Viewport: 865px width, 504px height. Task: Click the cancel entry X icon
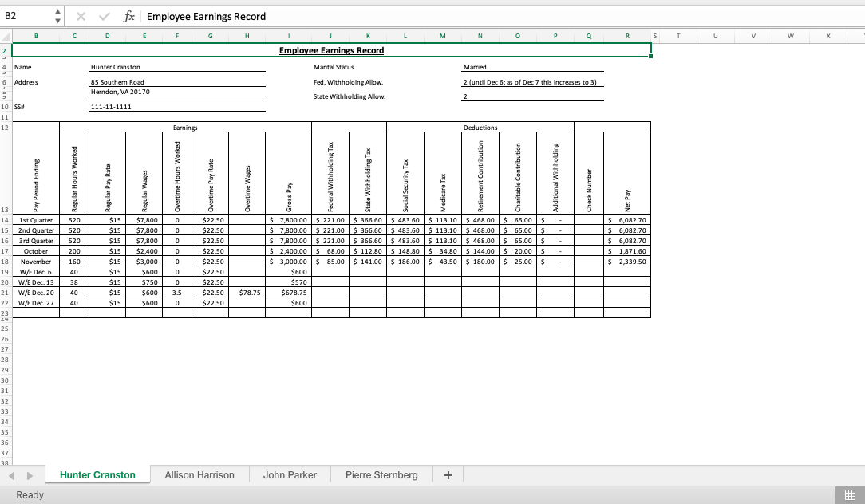(x=81, y=17)
